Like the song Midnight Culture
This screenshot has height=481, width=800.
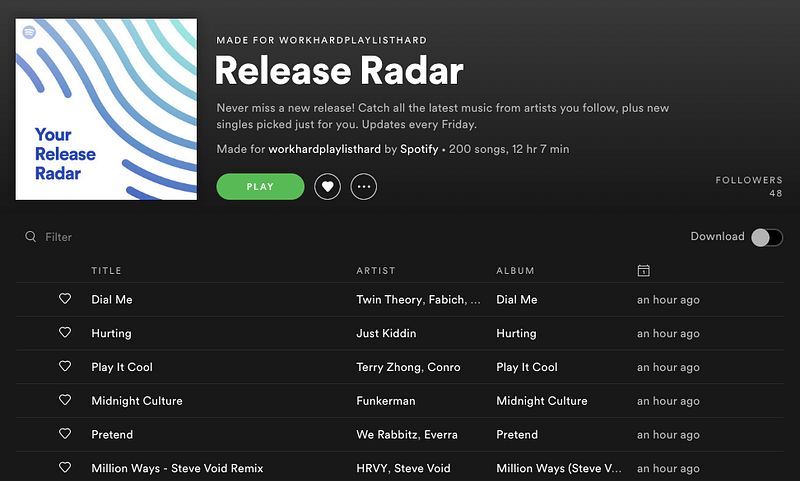point(65,399)
